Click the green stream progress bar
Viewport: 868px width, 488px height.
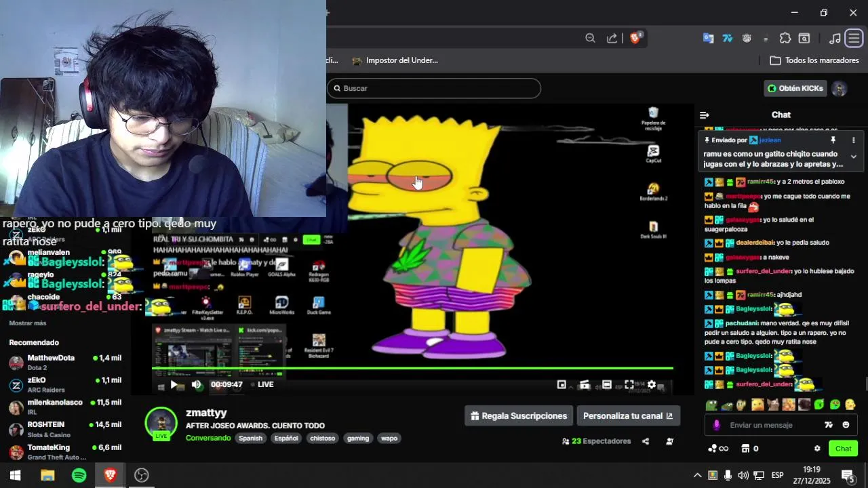click(x=412, y=368)
